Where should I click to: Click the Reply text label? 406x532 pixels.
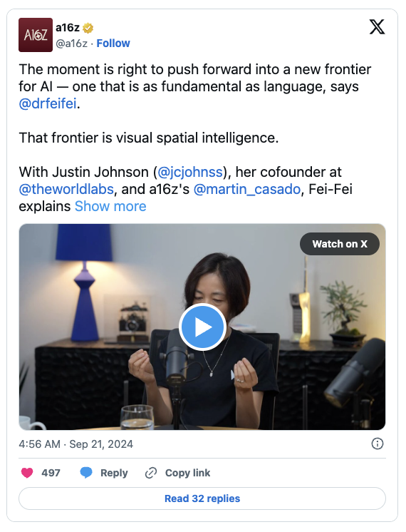click(114, 473)
